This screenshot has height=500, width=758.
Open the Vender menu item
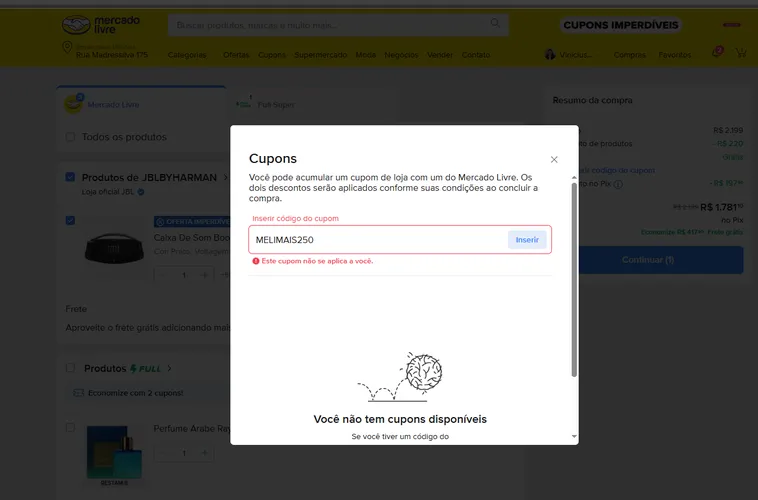coord(440,55)
